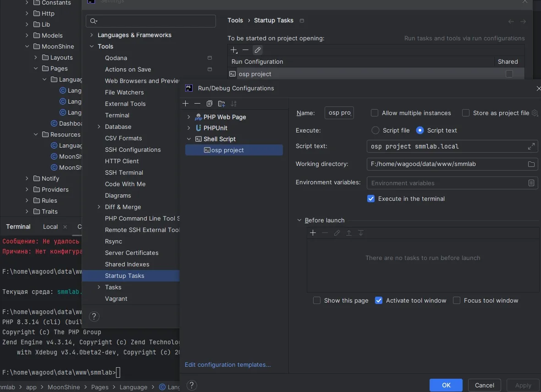The width and height of the screenshot is (541, 392).
Task: Open Store as project file settings gear
Action: pos(535,113)
